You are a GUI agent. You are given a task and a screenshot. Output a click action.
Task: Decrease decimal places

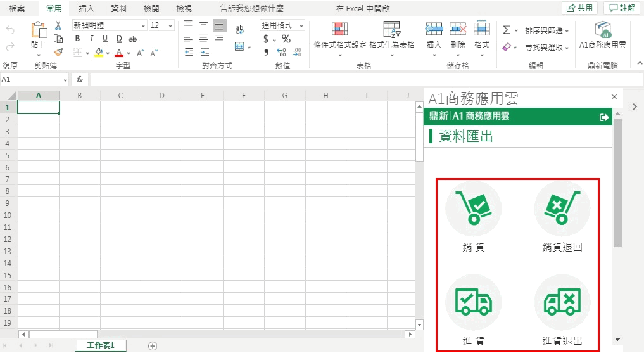(x=297, y=52)
